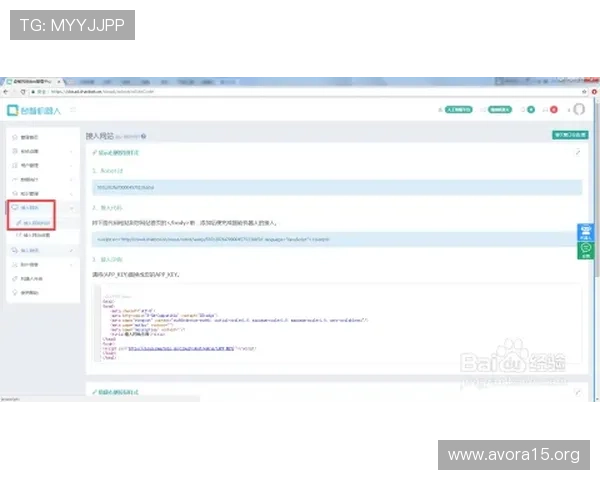Click the robot logo in the page header
Image resolution: width=600 pixels, height=480 pixels.
[34, 111]
